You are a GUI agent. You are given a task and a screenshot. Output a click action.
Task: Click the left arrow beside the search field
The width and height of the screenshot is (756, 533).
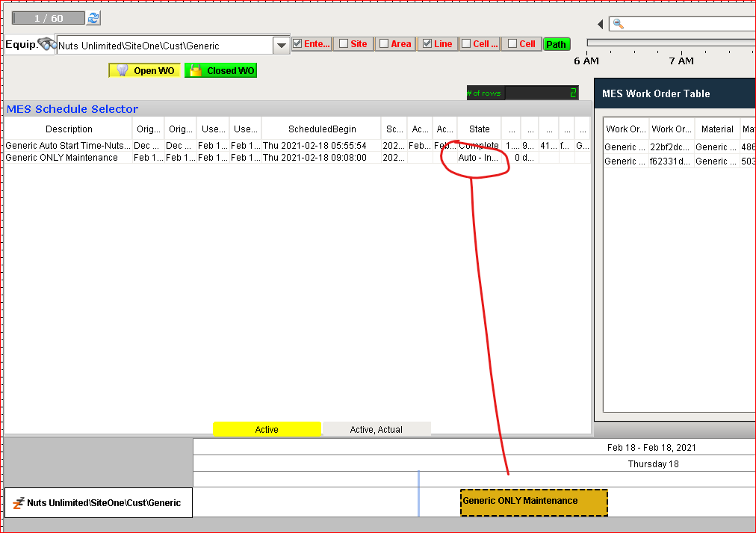pyautogui.click(x=601, y=24)
